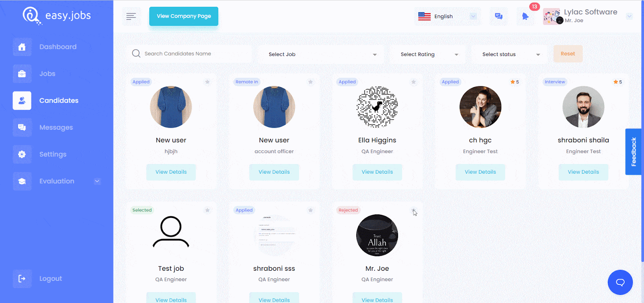Toggle star on first New user card
Image resolution: width=644 pixels, height=303 pixels.
pos(207,82)
